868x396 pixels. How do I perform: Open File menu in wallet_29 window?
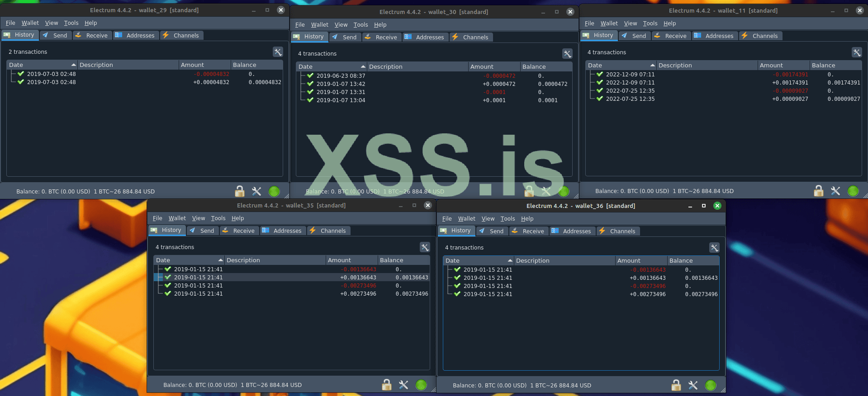click(10, 23)
